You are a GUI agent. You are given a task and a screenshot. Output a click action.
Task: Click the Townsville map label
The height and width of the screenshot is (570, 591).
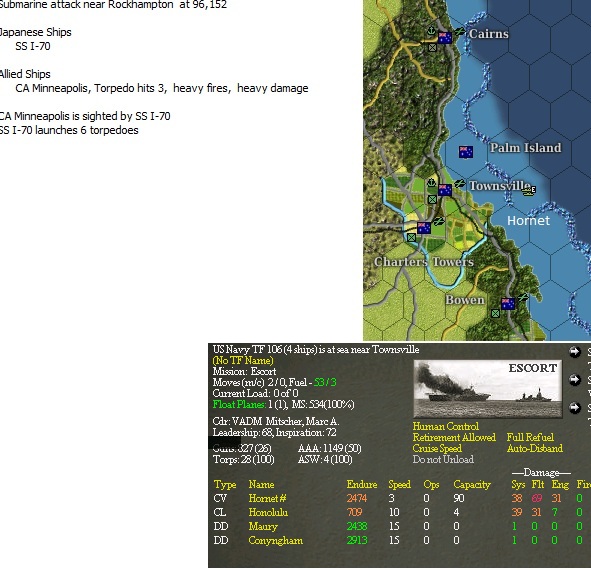(x=500, y=185)
